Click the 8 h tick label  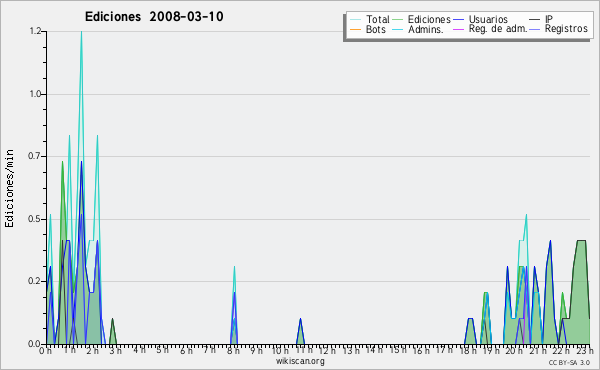tap(233, 350)
